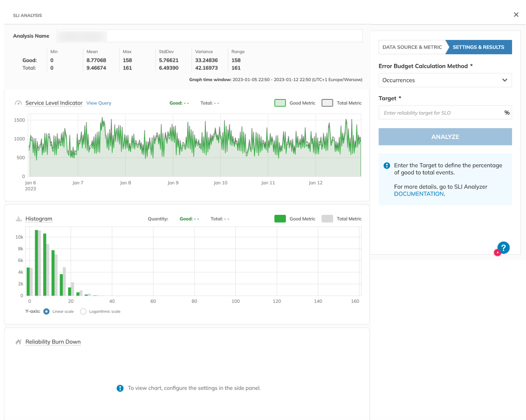Toggle Good Metric in SLI chart legend
526x420 pixels.
[x=295, y=103]
